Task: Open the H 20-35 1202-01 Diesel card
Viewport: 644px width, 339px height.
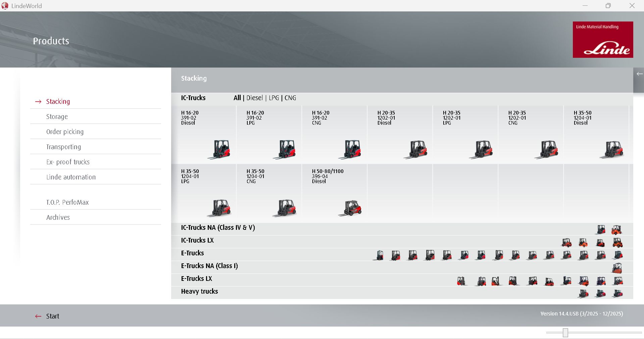Action: click(x=400, y=135)
